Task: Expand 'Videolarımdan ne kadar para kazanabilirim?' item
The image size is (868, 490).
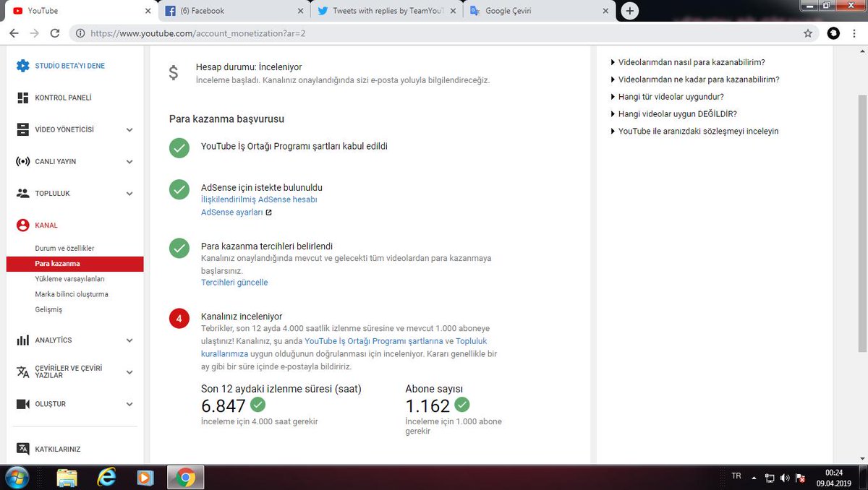Action: (x=695, y=79)
